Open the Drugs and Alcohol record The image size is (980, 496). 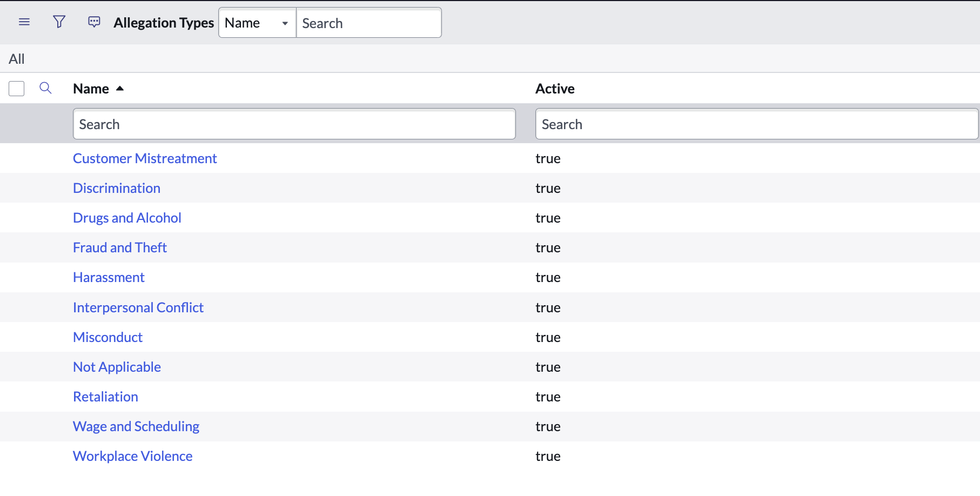point(127,218)
